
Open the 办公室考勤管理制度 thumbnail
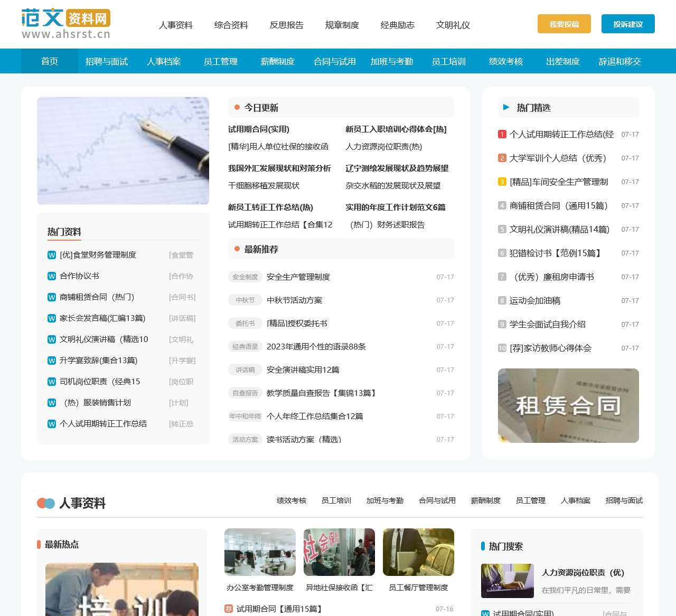260,552
